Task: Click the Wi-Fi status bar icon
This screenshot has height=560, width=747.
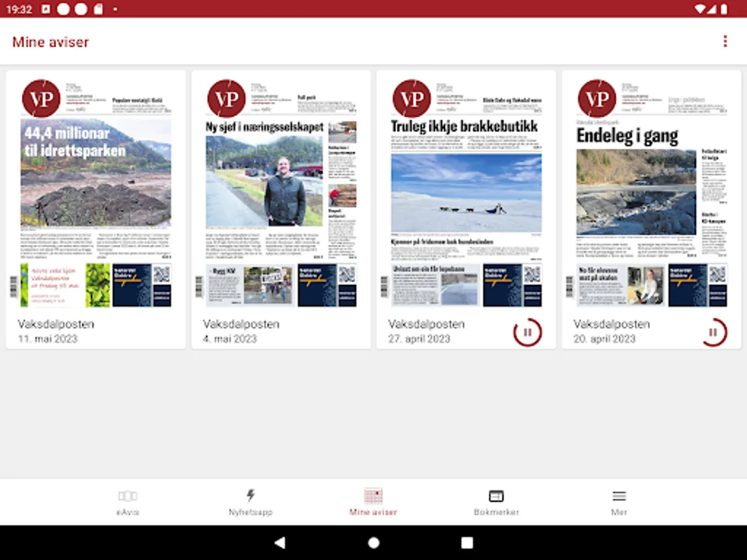Action: [700, 9]
